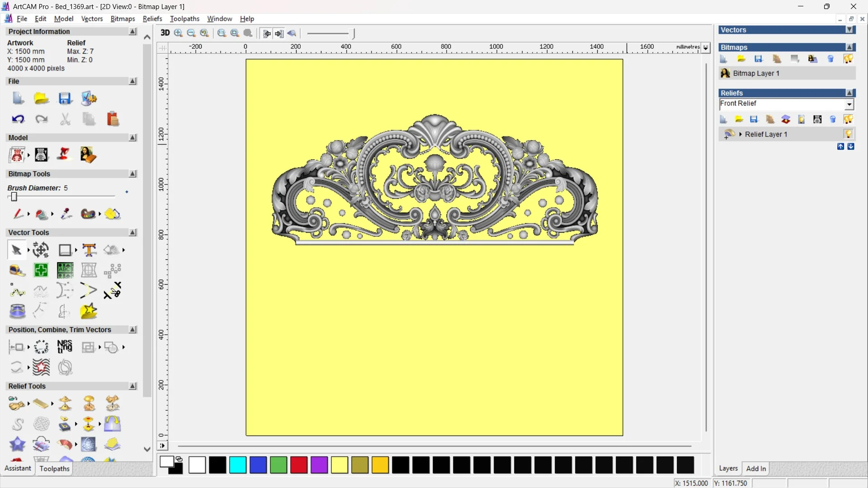868x488 pixels.
Task: Toggle all relief layers visibility bulb
Action: pyautogui.click(x=848, y=119)
